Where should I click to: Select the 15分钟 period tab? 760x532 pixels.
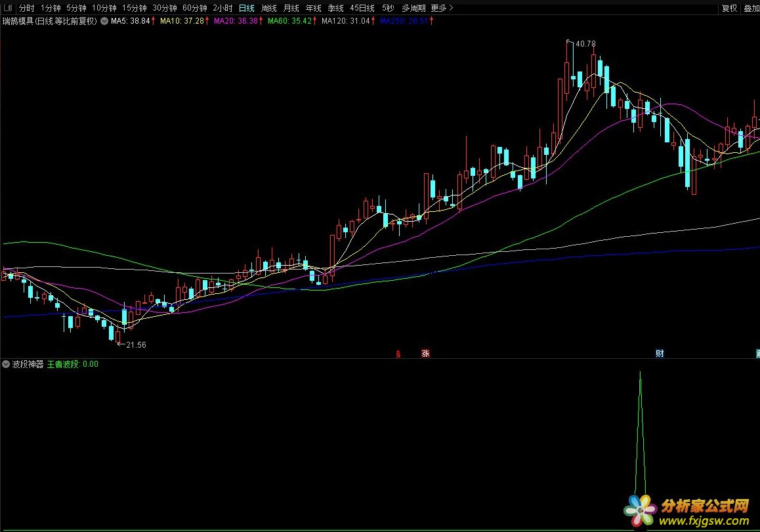click(135, 9)
